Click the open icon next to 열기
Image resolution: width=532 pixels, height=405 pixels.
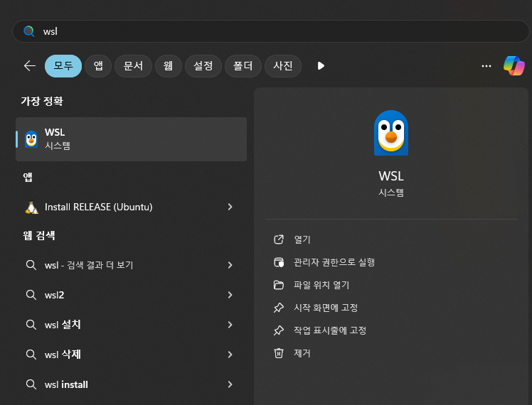point(279,239)
